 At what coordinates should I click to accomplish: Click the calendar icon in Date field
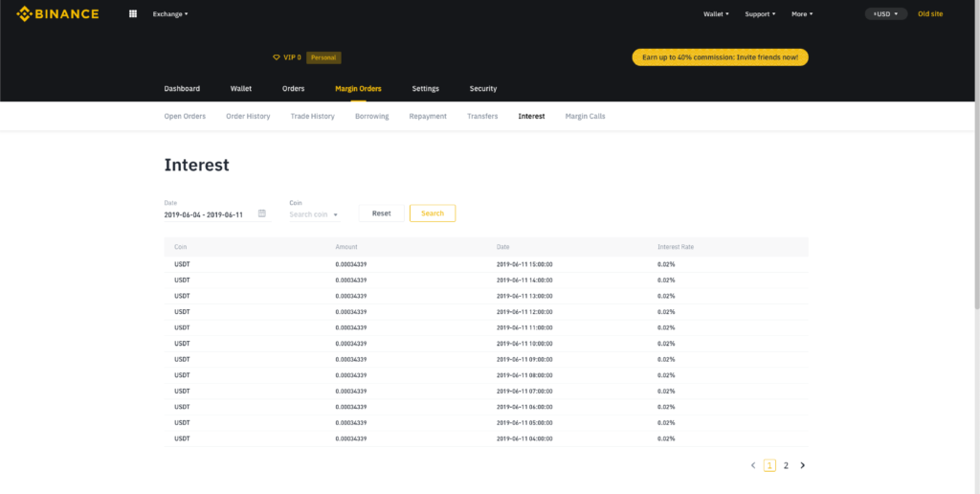click(262, 213)
